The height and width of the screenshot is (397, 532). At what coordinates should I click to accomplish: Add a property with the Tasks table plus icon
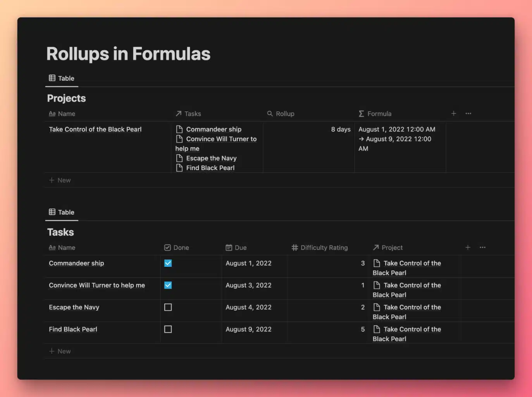click(468, 247)
